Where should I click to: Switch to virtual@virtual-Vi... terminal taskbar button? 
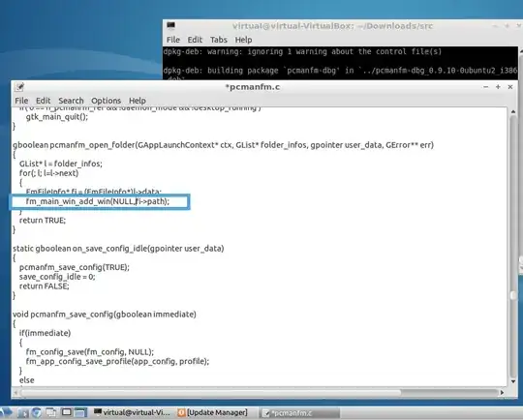[133, 412]
